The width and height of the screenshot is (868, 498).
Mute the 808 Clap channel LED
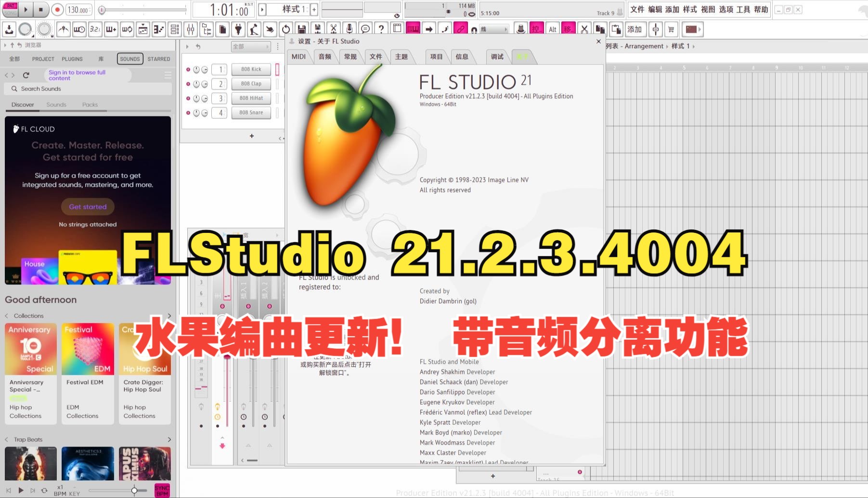188,84
